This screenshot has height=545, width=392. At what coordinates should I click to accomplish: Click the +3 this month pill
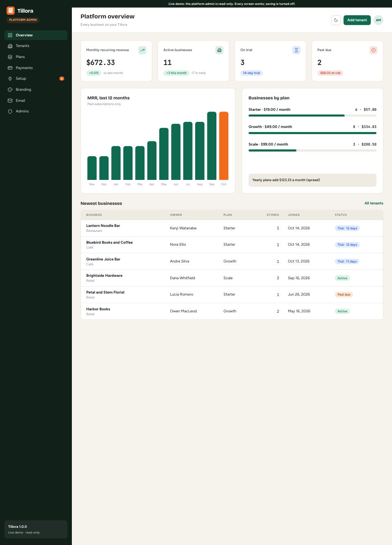(x=176, y=73)
